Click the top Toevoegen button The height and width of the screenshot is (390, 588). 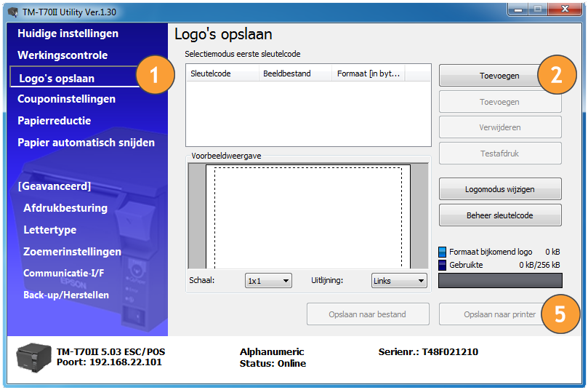[499, 76]
